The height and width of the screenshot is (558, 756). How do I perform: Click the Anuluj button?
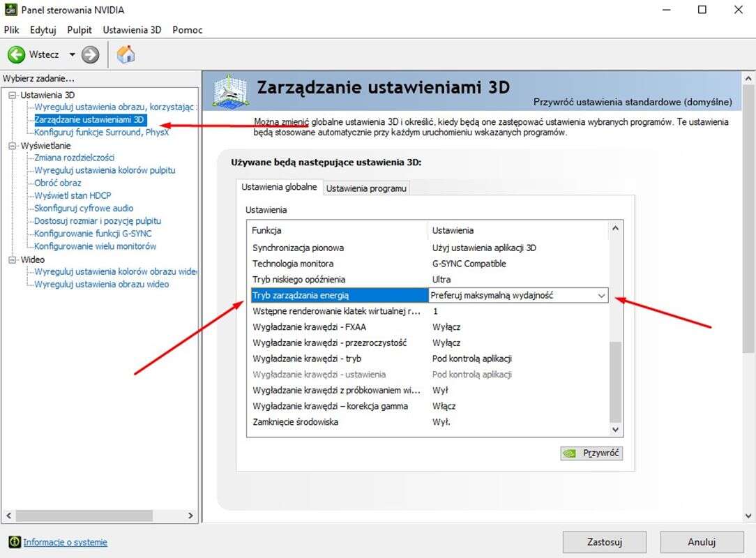tap(702, 541)
